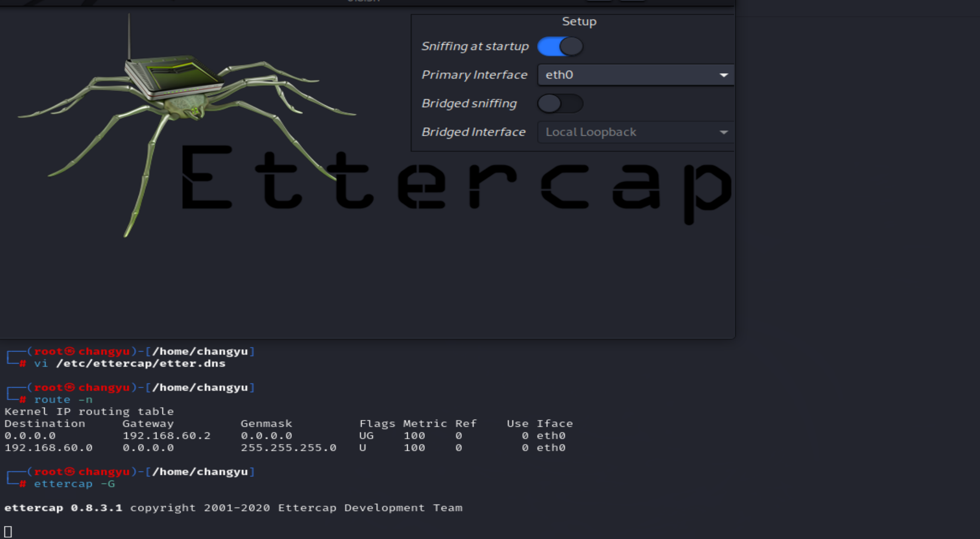Open the Bridged Interface Local Loopback dropdown
Image resolution: width=980 pixels, height=539 pixels.
pos(635,132)
